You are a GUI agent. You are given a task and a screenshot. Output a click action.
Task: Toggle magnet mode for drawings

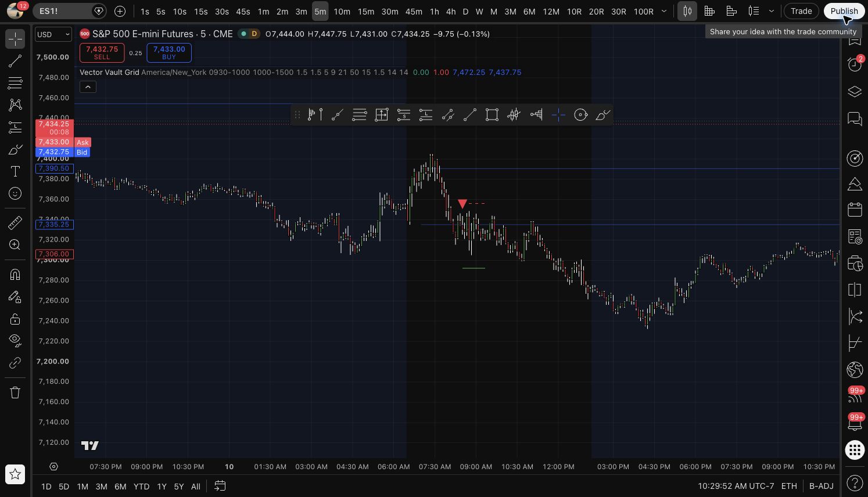tap(15, 274)
